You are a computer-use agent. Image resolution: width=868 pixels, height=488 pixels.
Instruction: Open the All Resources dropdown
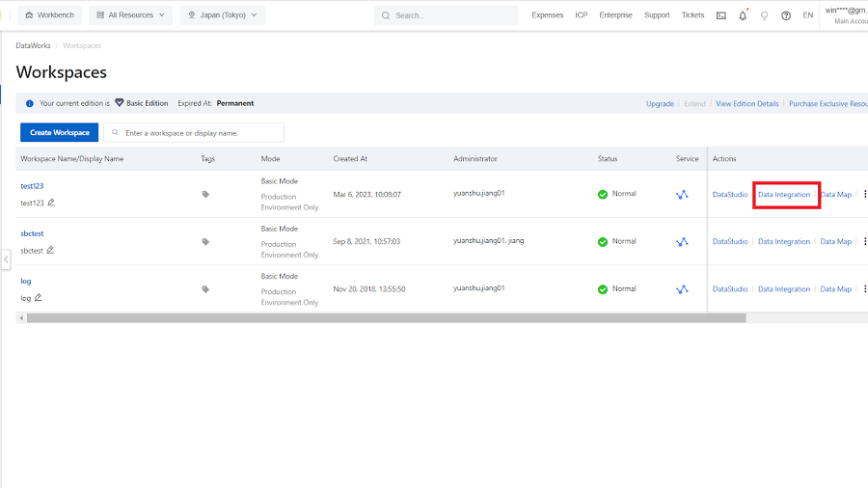(x=130, y=15)
